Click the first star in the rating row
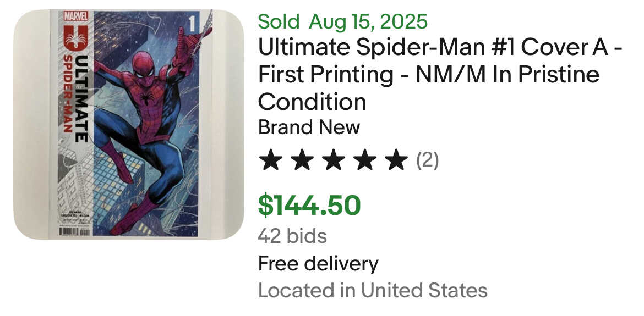The image size is (644, 316). (x=271, y=160)
